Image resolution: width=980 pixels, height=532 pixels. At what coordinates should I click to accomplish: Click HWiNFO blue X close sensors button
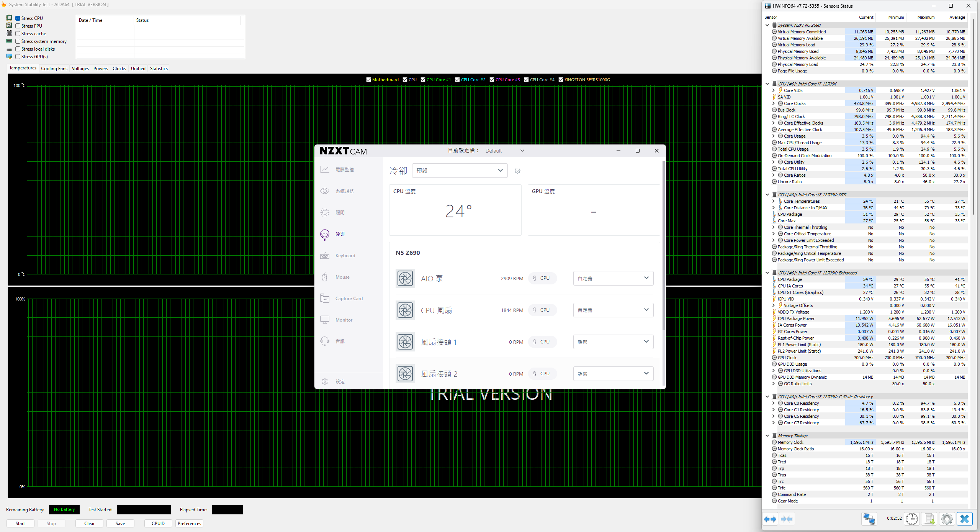click(964, 519)
